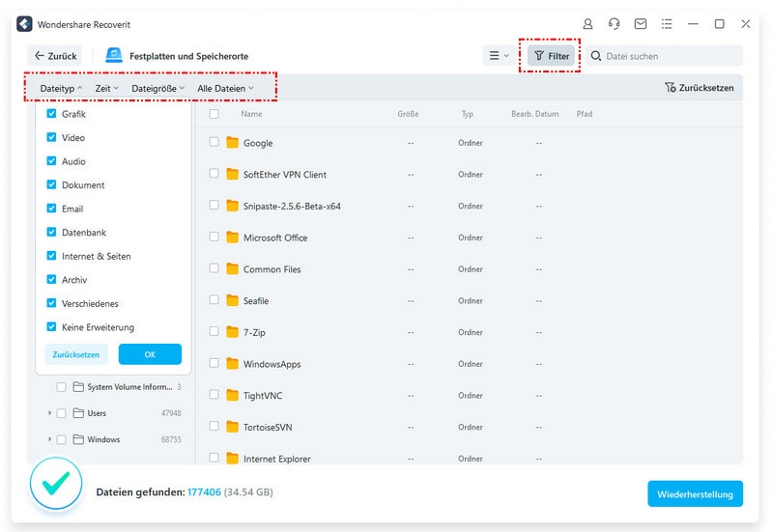
Task: Uncheck the Keine Erweiterung option
Action: pos(51,326)
